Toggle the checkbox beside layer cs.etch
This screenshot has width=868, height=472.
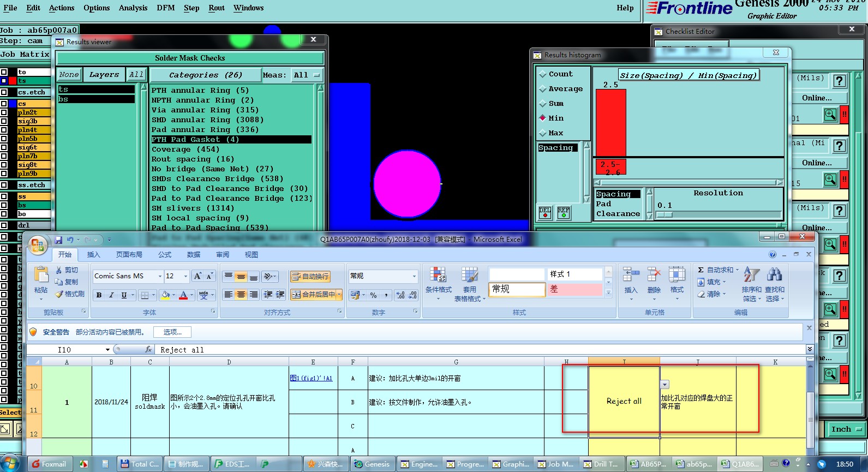(x=4, y=92)
